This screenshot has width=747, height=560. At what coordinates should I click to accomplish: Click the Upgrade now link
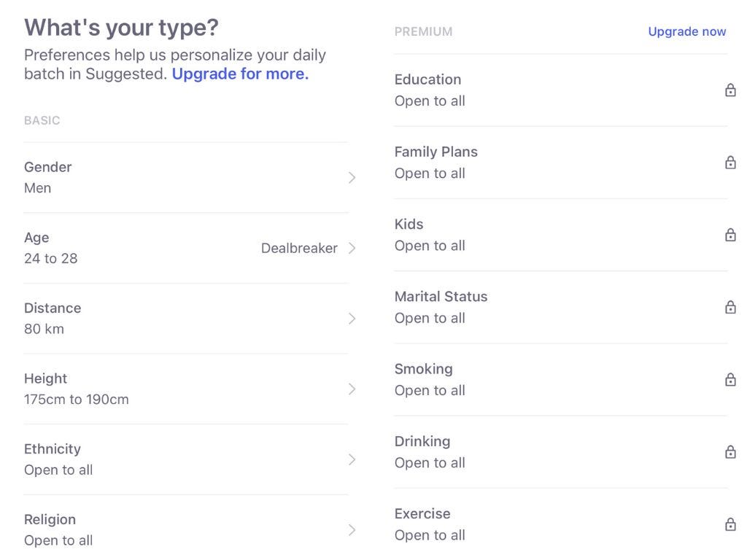tap(686, 31)
